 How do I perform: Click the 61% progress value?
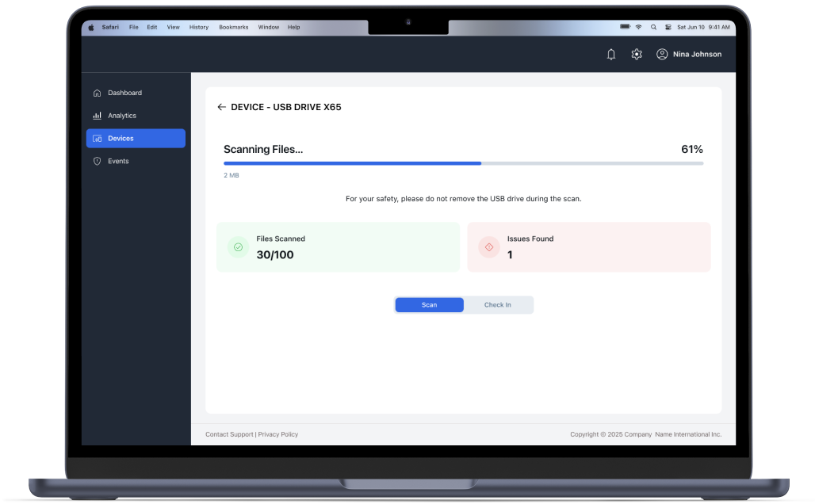point(692,150)
